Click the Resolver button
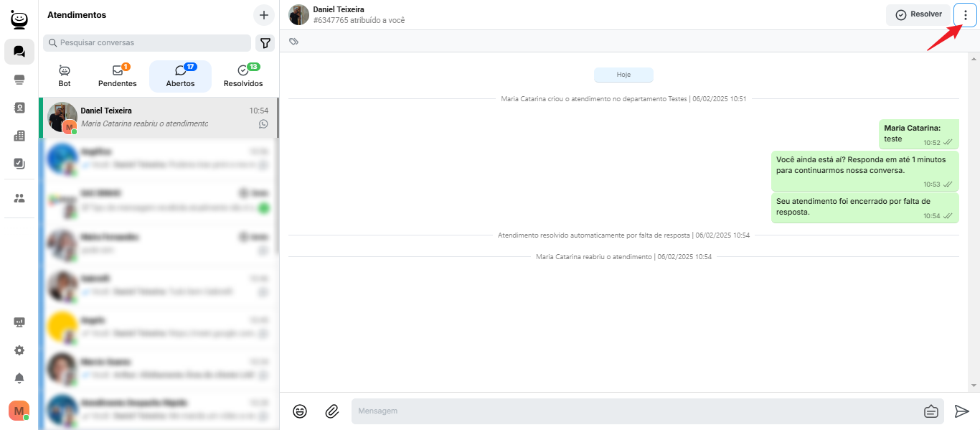The width and height of the screenshot is (980, 430). coord(918,15)
